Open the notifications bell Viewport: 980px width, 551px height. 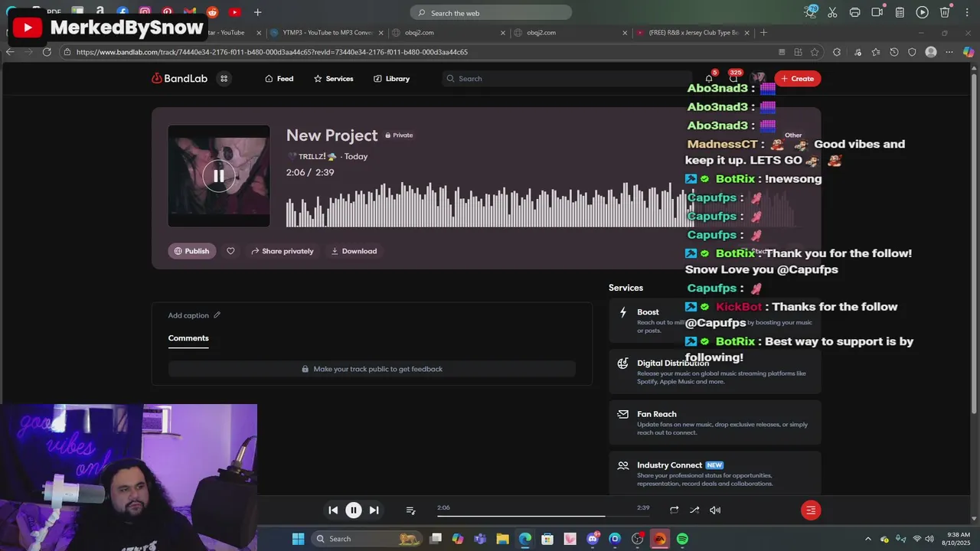coord(709,79)
